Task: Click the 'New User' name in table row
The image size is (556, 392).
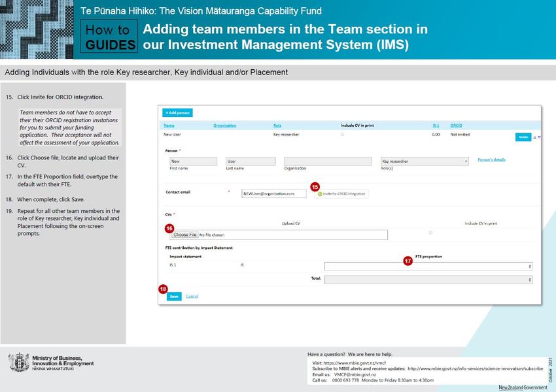Action: [x=172, y=135]
